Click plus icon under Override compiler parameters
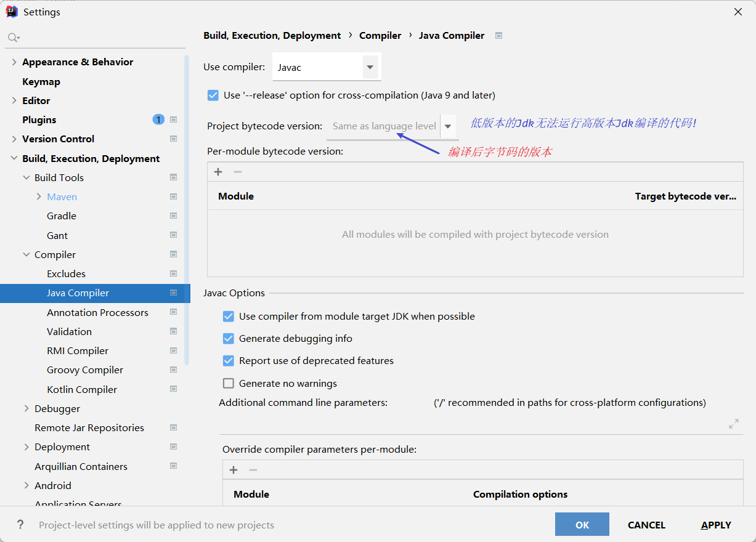 (x=234, y=470)
